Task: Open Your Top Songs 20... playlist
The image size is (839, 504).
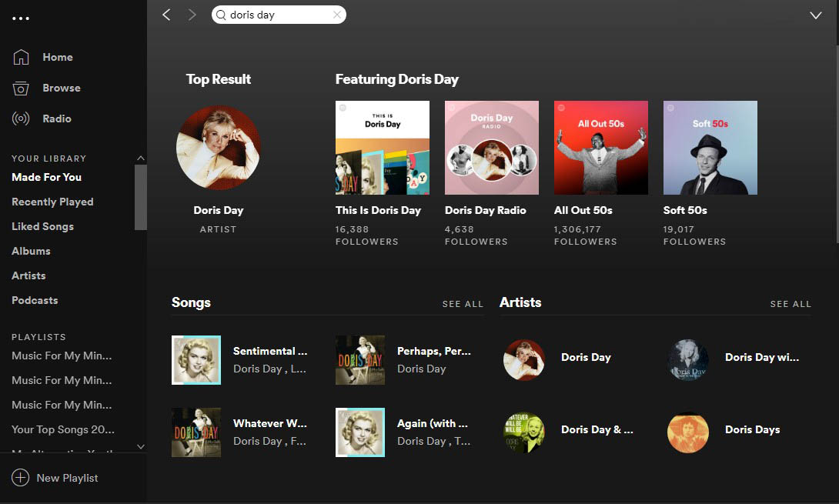Action: coord(62,429)
